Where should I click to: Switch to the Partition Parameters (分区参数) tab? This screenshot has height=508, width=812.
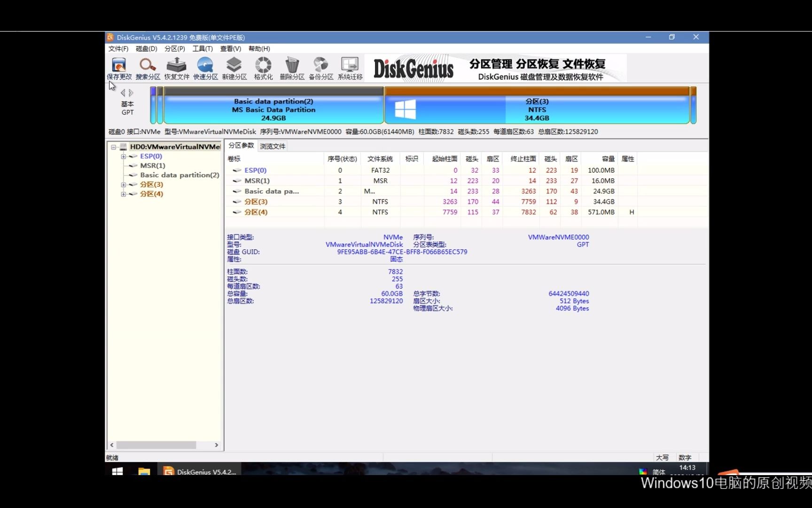(x=241, y=145)
